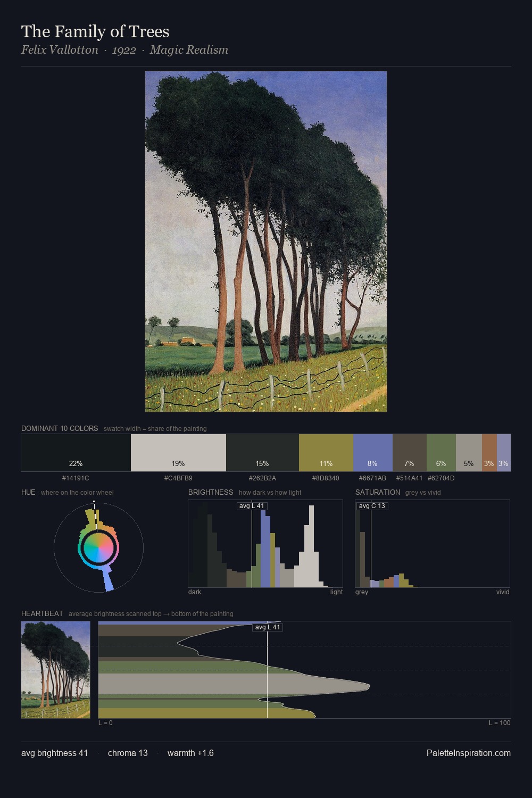Pick the brown-grey 7% swatch
Viewport: 532px width, 798px height.
coord(409,453)
